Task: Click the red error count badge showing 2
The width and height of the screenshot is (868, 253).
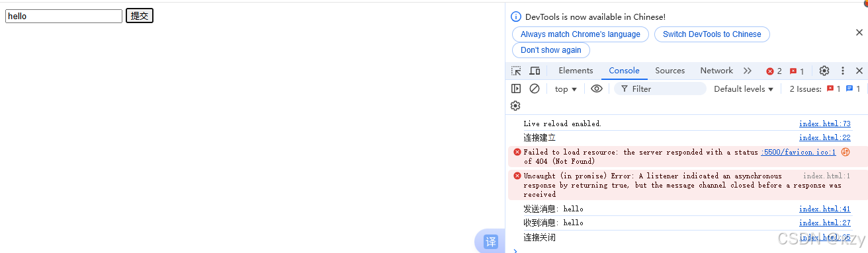Action: click(x=774, y=71)
